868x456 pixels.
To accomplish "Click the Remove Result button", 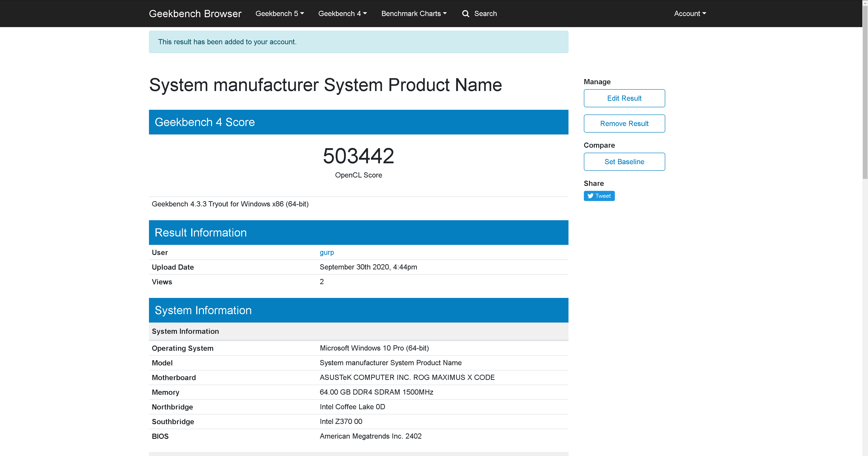I will tap(624, 124).
